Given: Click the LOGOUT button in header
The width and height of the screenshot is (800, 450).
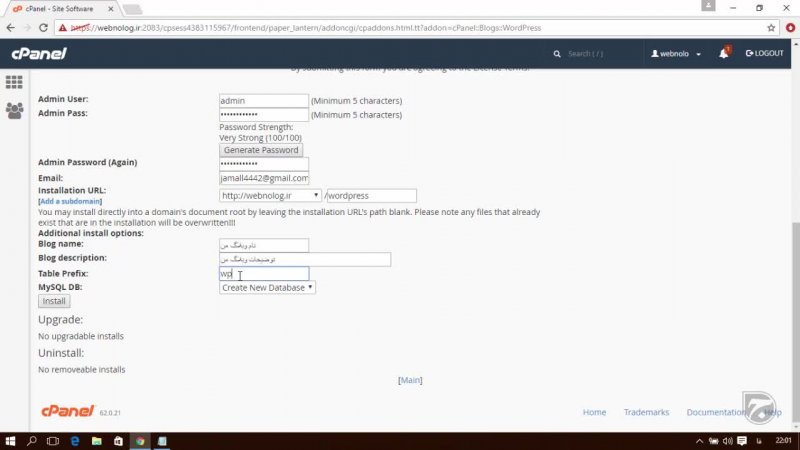Looking at the screenshot, I should pos(765,53).
